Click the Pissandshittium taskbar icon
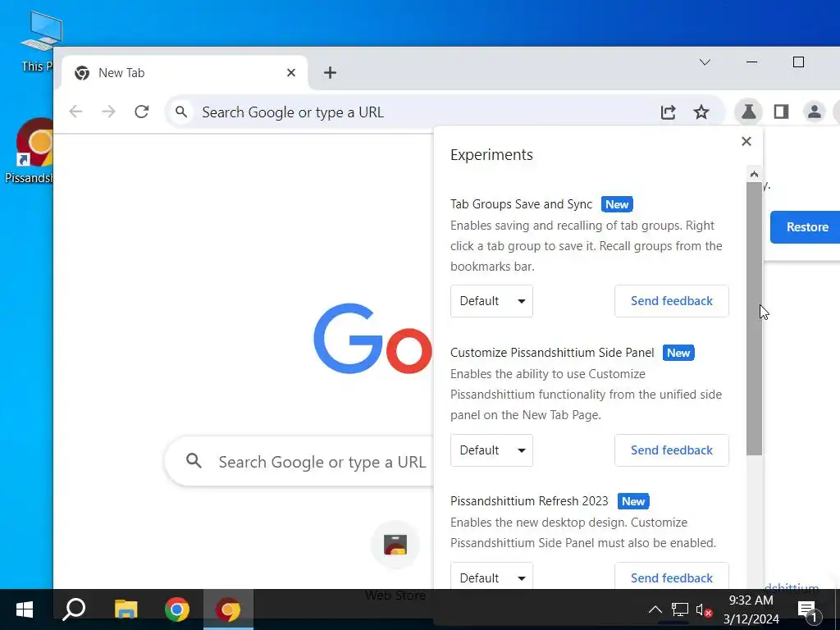The width and height of the screenshot is (840, 630). (228, 609)
